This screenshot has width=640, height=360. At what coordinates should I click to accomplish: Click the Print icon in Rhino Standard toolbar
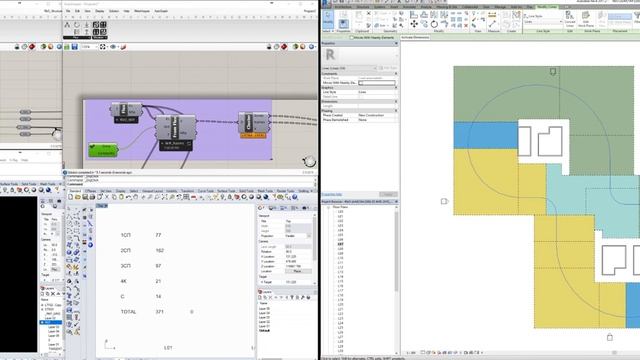[x=92, y=197]
